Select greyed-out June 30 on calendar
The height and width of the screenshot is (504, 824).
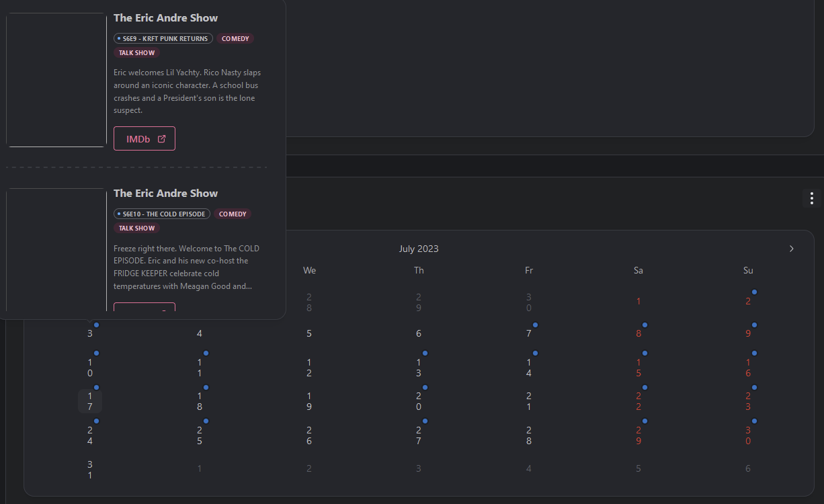529,302
